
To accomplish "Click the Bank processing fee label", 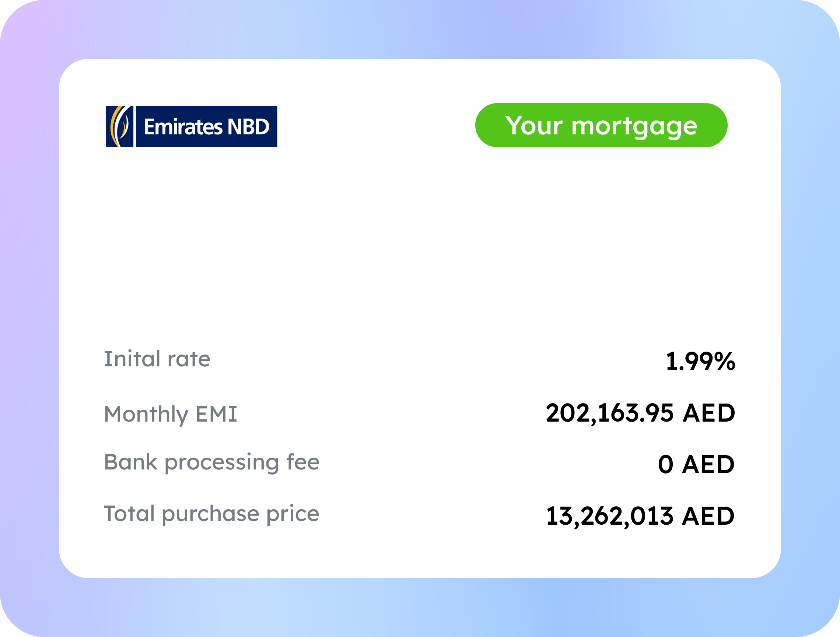I will 212,463.
